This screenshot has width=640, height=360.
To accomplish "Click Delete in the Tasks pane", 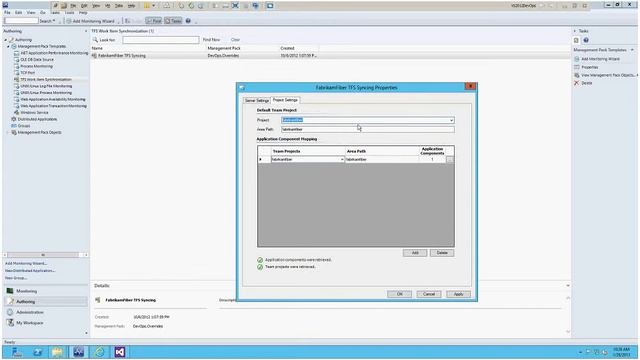I will (x=587, y=83).
